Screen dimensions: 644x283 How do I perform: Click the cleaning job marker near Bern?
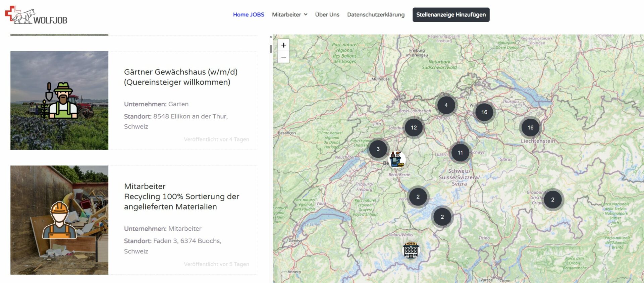(397, 159)
